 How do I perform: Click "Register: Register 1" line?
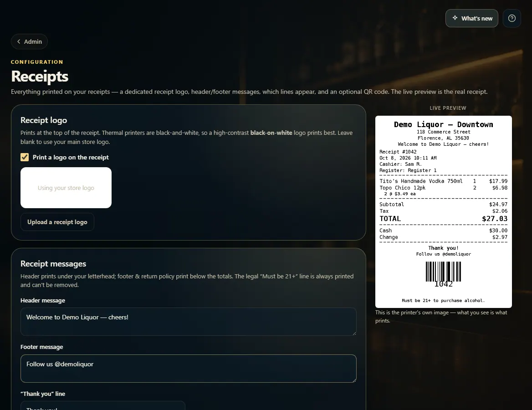point(408,170)
